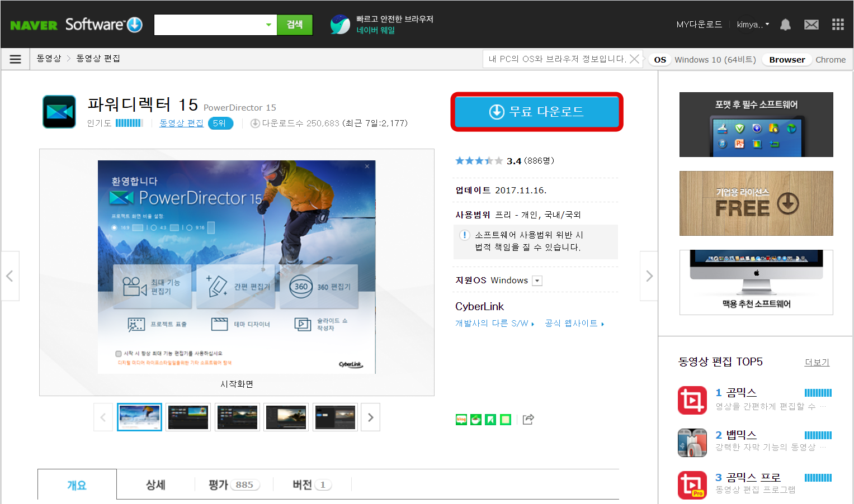This screenshot has width=854, height=504.
Task: Select the 개요 tab
Action: click(x=77, y=484)
